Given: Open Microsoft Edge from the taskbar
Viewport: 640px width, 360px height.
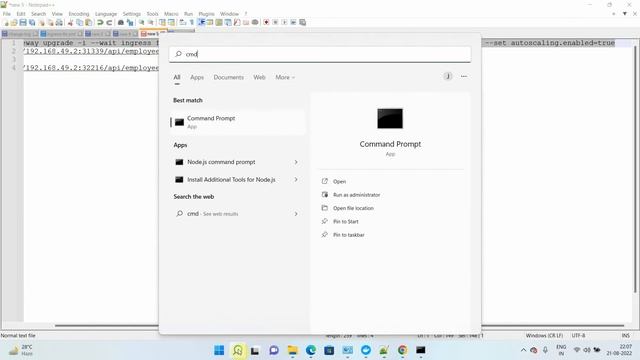Looking at the screenshot, I should click(x=311, y=350).
